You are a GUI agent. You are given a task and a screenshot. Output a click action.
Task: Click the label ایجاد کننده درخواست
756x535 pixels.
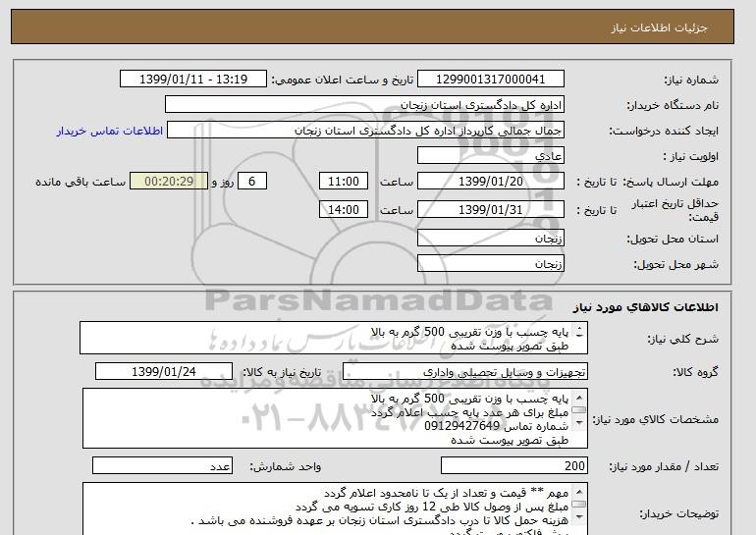pyautogui.click(x=664, y=132)
